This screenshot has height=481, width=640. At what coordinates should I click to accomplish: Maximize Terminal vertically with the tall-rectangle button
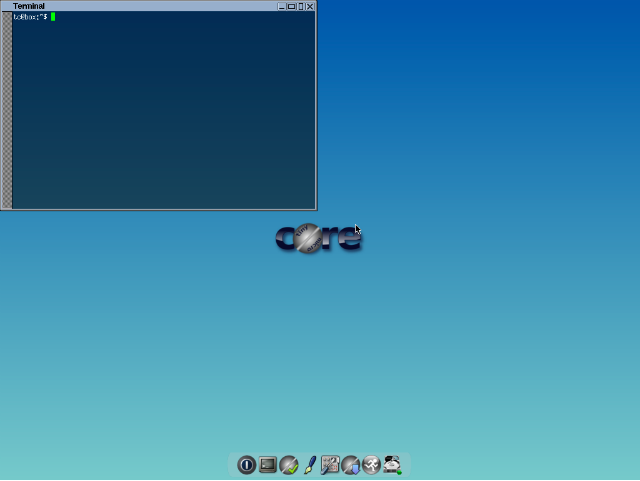point(301,6)
